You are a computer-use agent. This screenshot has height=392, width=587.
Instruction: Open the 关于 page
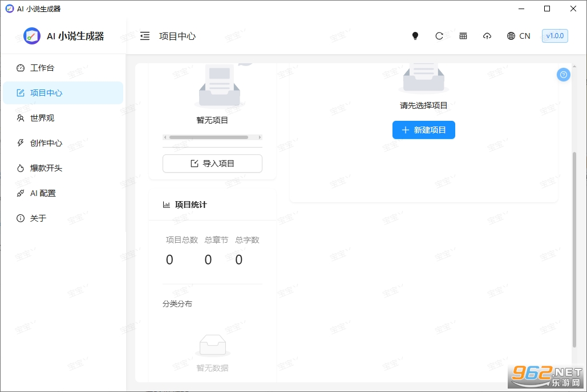[63, 218]
